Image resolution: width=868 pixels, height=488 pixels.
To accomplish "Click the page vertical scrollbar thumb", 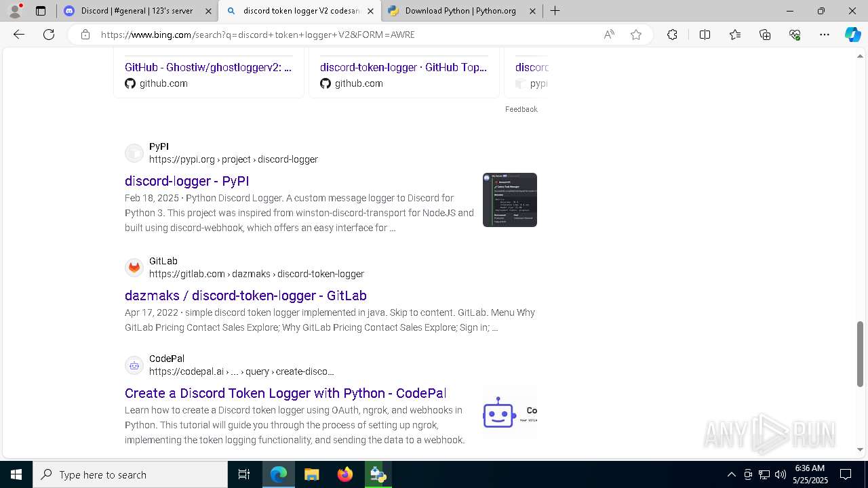I will click(x=860, y=353).
